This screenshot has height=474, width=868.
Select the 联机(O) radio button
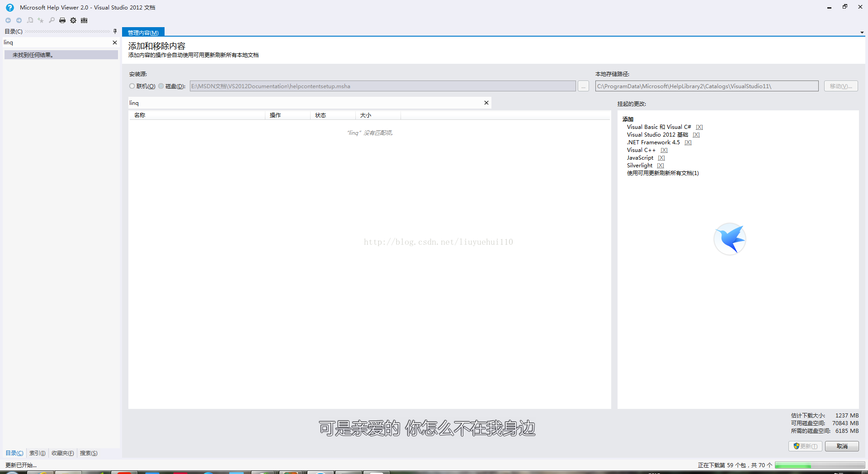[x=132, y=86]
